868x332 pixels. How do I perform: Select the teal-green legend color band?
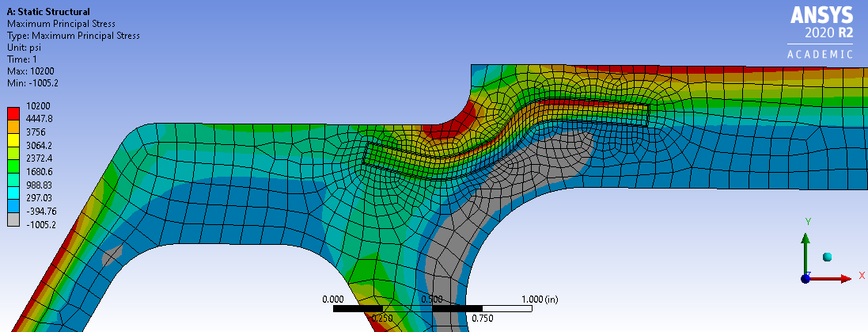coord(13,179)
